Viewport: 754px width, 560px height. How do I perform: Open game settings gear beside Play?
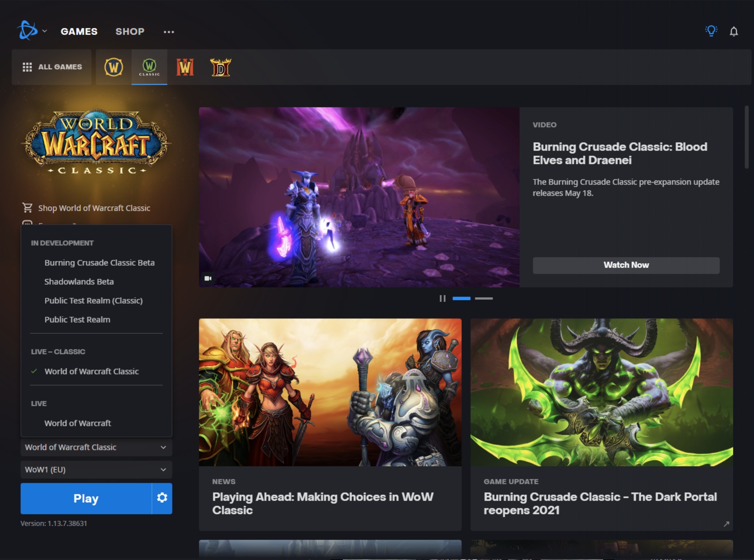pos(162,498)
